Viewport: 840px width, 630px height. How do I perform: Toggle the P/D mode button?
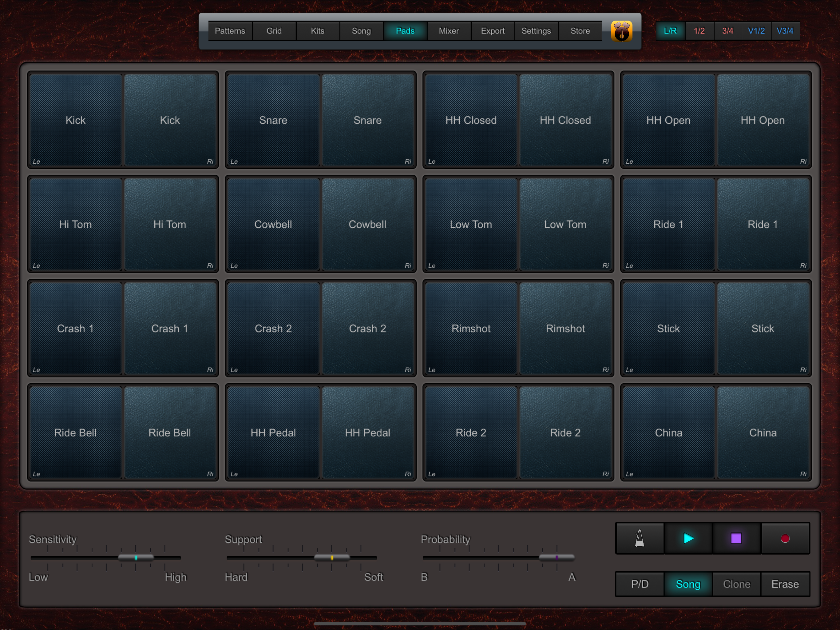click(x=640, y=584)
